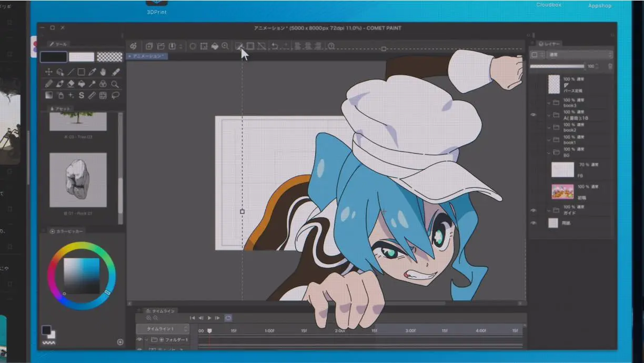Click the open folder icon in top toolbar
The width and height of the screenshot is (644, 363).
point(161,46)
